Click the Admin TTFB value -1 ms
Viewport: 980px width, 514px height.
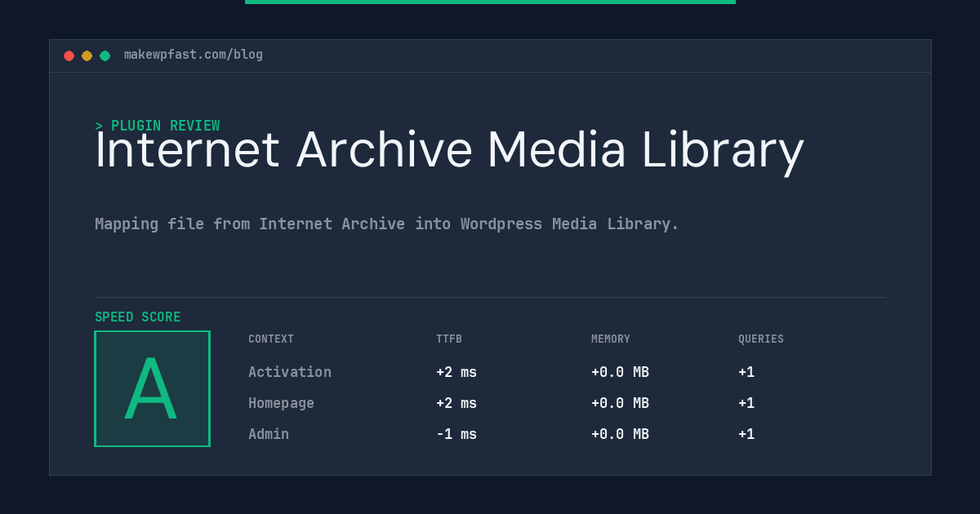[x=457, y=434]
